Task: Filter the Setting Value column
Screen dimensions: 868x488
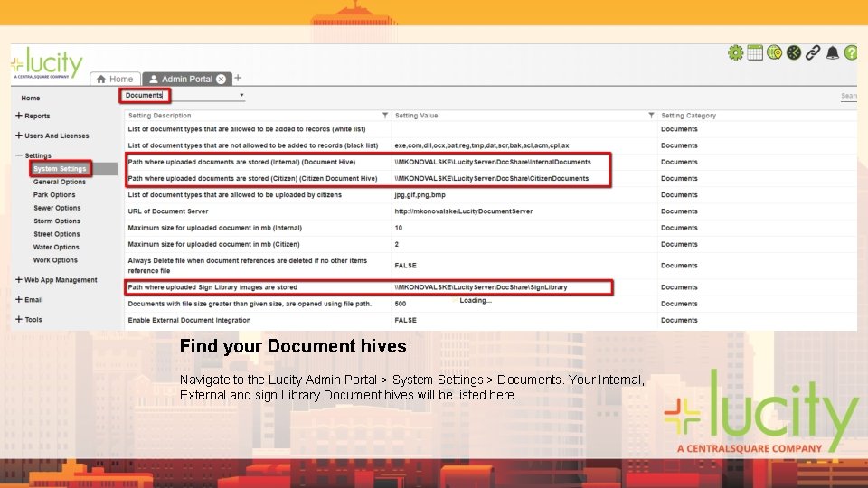Action: point(651,116)
